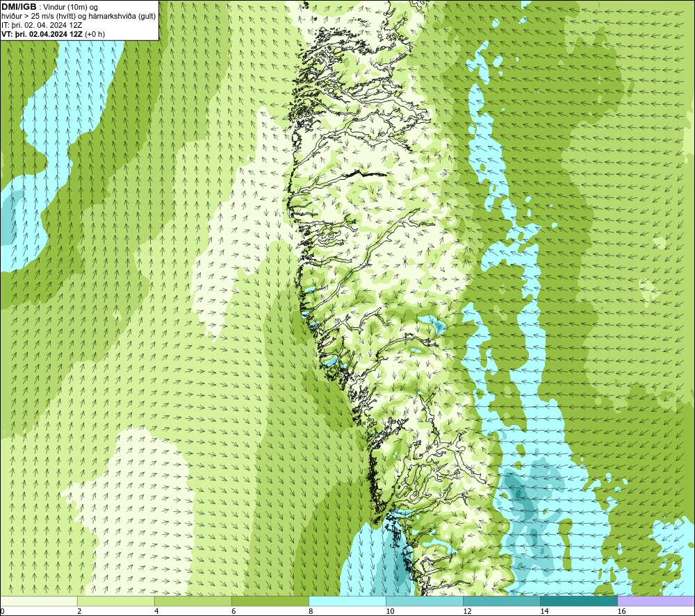Click the VT: þri. 02.04.2024 12Z line
This screenshot has height=616, width=695.
pyautogui.click(x=54, y=34)
